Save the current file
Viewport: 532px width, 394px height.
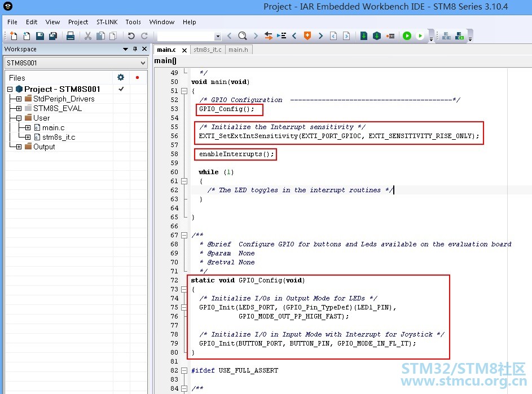(x=40, y=36)
